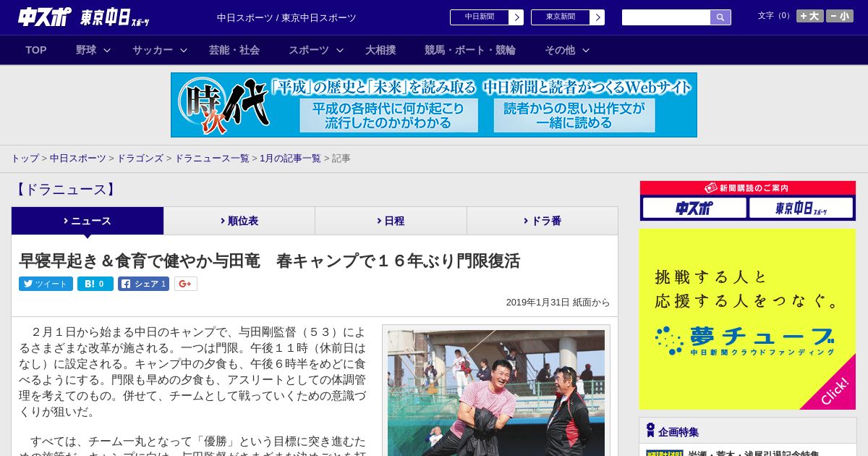
Task: Share article on Facebook シェア button
Action: click(143, 284)
